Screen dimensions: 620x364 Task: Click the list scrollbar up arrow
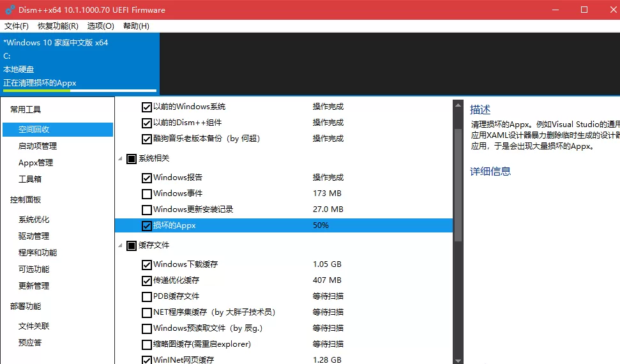click(458, 105)
